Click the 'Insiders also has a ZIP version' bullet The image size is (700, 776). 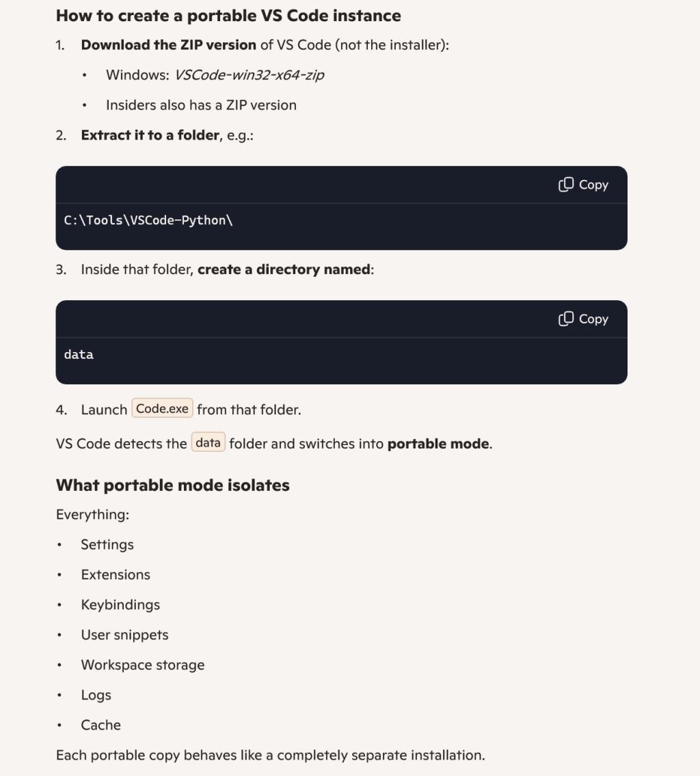201,105
